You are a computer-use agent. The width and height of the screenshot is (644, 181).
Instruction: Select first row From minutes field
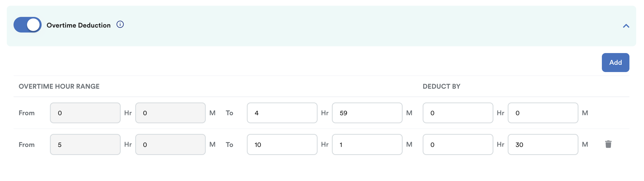170,113
